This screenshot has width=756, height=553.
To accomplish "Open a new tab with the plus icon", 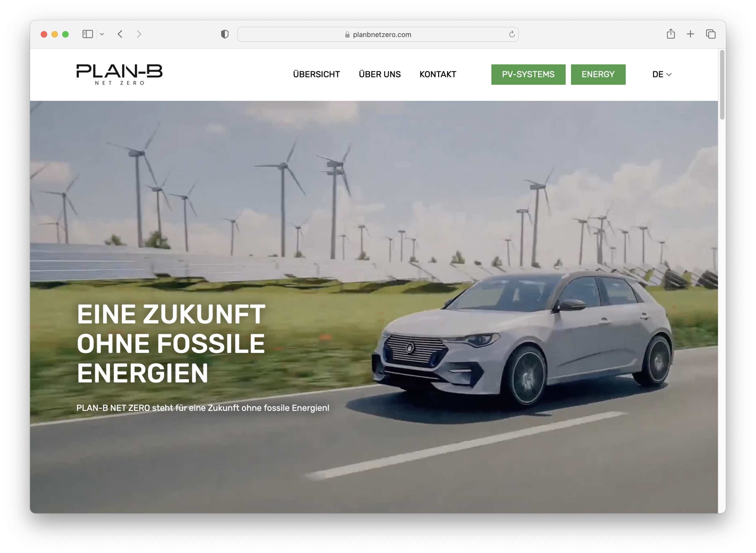I will click(690, 34).
